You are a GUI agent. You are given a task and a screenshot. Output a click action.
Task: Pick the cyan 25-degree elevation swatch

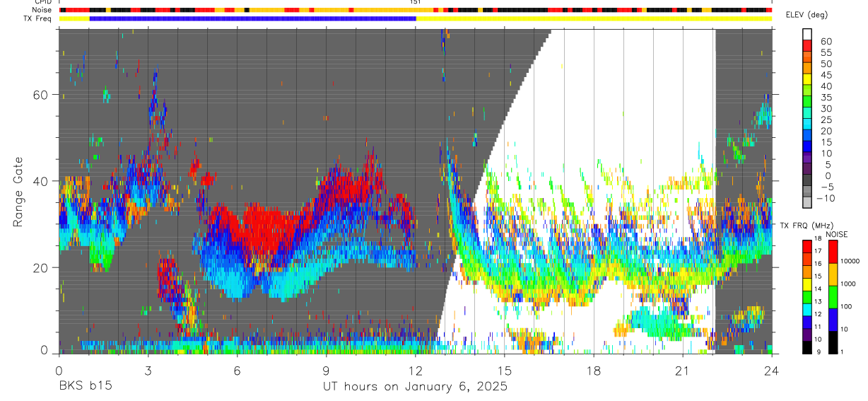click(x=807, y=125)
